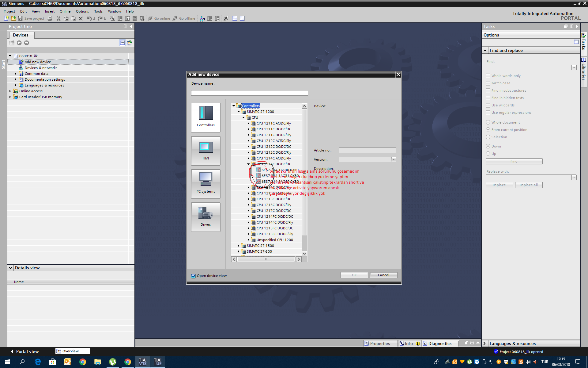Enable Use wildcards checkbox
The width and height of the screenshot is (588, 368).
488,105
